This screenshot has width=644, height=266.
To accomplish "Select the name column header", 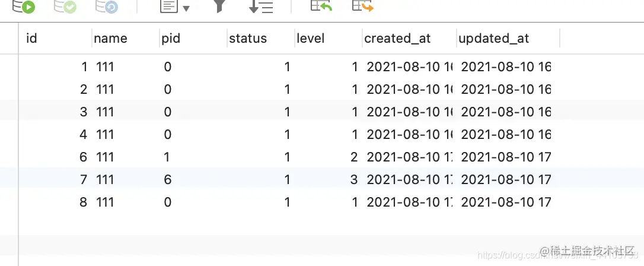I will (126, 38).
